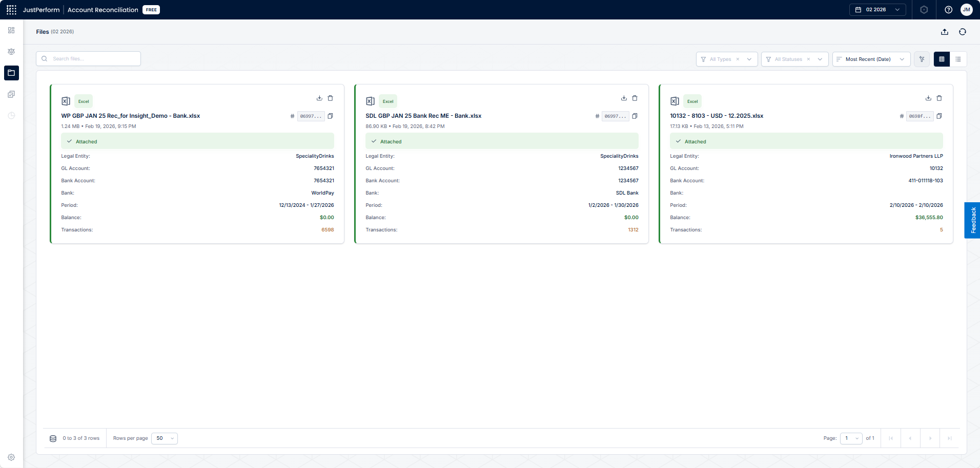Open the help question mark icon
The image size is (980, 468).
[948, 10]
